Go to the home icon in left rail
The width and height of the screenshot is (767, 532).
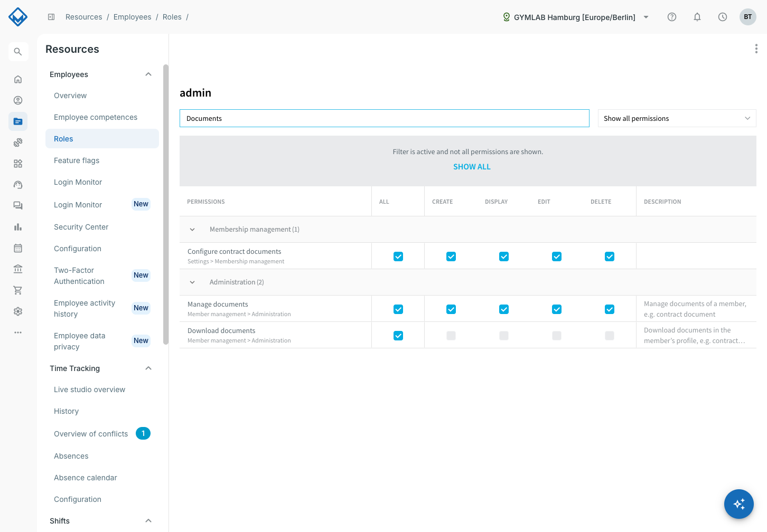(x=18, y=79)
